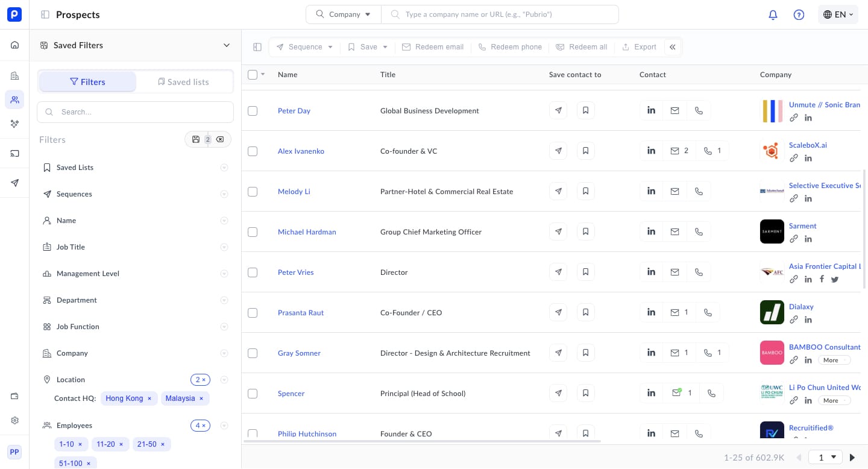
Task: Open Michael Hardman's profile link
Action: click(307, 231)
